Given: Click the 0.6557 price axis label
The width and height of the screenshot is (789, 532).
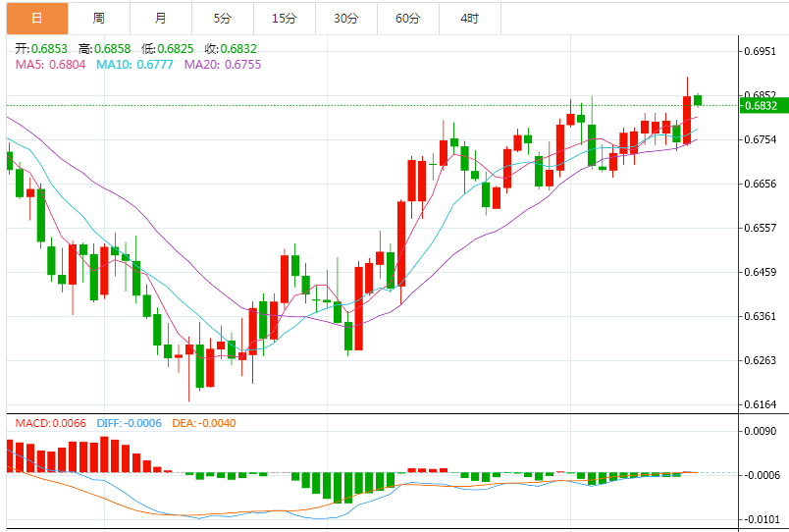Looking at the screenshot, I should tap(760, 228).
